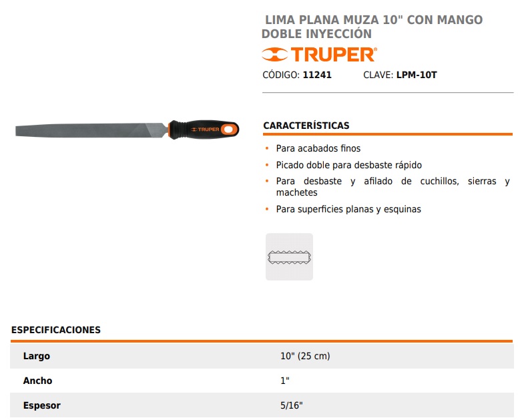Viewport: 518px width, 420px height.
Task: Click the Espesor specification label
Action: click(x=42, y=405)
